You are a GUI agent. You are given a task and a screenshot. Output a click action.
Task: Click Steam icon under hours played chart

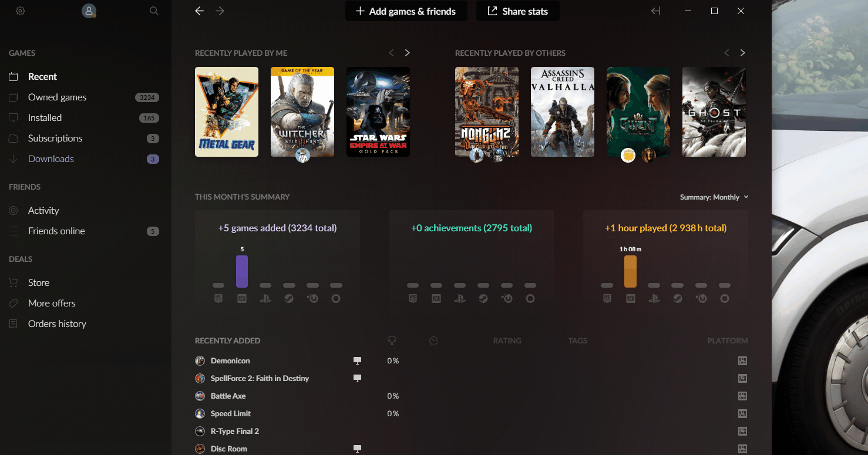tap(677, 298)
